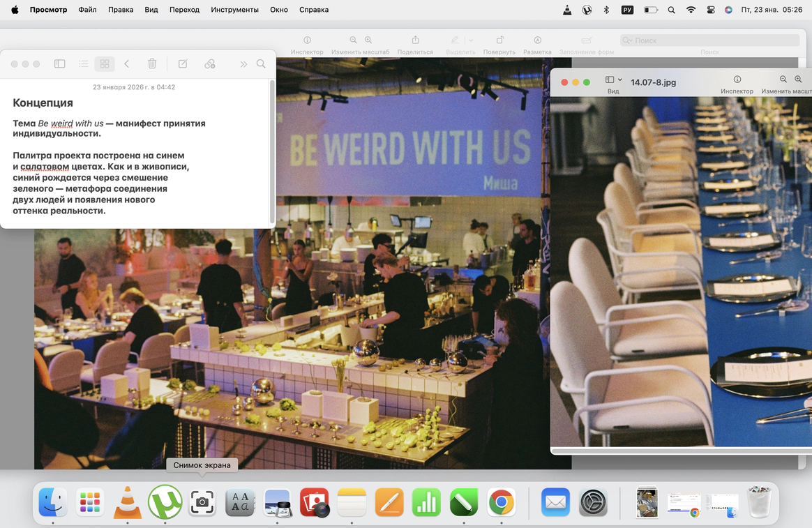The image size is (812, 528).
Task: Open Инспектор in the 14.07-8.jpg window
Action: tap(737, 80)
